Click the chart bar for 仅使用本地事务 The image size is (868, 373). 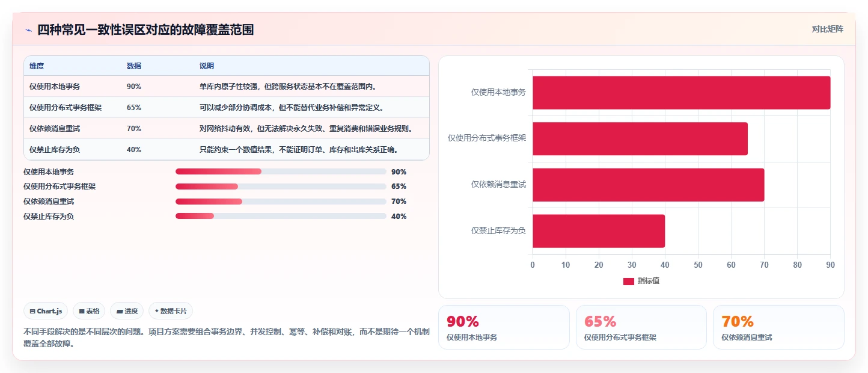[681, 93]
